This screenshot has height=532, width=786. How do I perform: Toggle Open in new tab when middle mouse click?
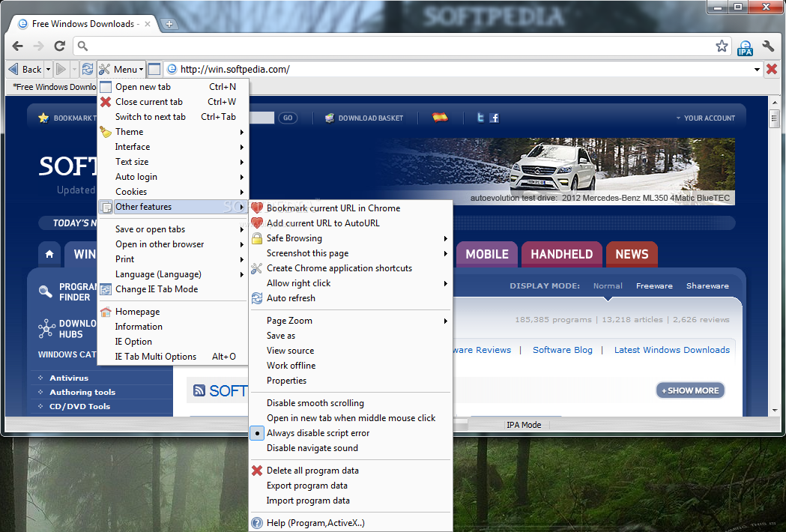(x=351, y=418)
